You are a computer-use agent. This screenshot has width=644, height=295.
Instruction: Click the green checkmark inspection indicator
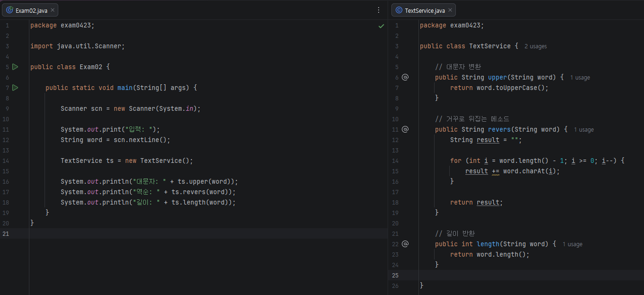381,26
